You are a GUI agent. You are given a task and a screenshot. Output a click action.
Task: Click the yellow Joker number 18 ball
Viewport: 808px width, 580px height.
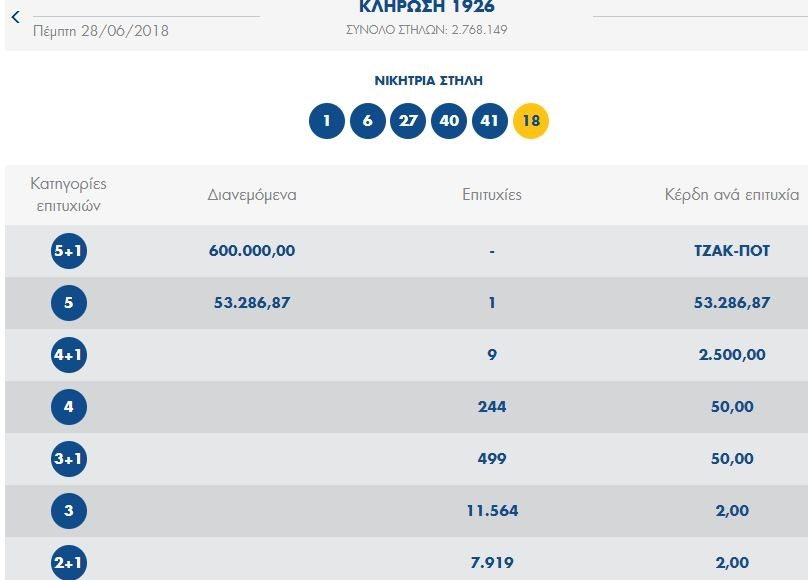pos(531,122)
